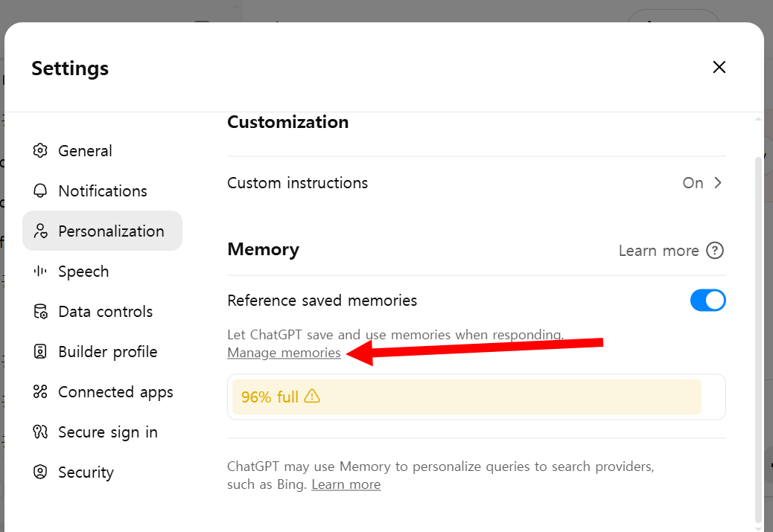The height and width of the screenshot is (532, 773).
Task: Expand Custom instructions chevron arrow
Action: pos(719,183)
